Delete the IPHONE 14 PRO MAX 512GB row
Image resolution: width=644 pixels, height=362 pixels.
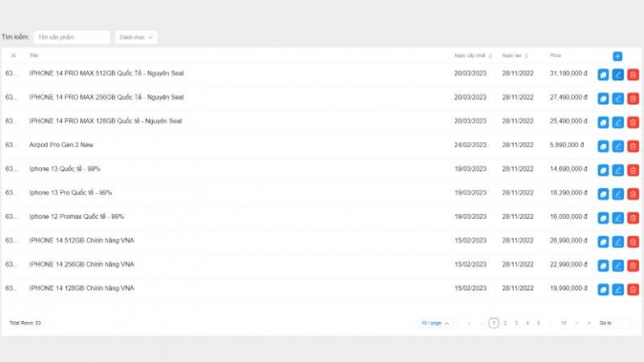633,74
